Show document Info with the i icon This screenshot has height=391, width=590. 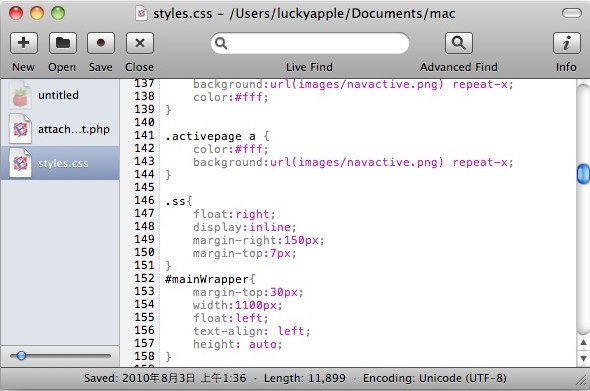tap(567, 43)
